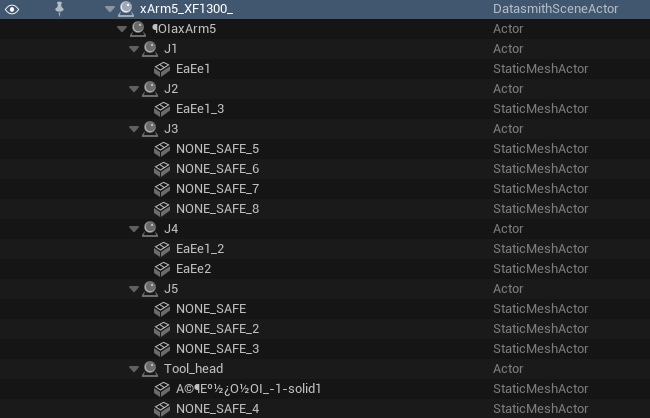Click the static mesh icon for EaEe1

(x=162, y=69)
